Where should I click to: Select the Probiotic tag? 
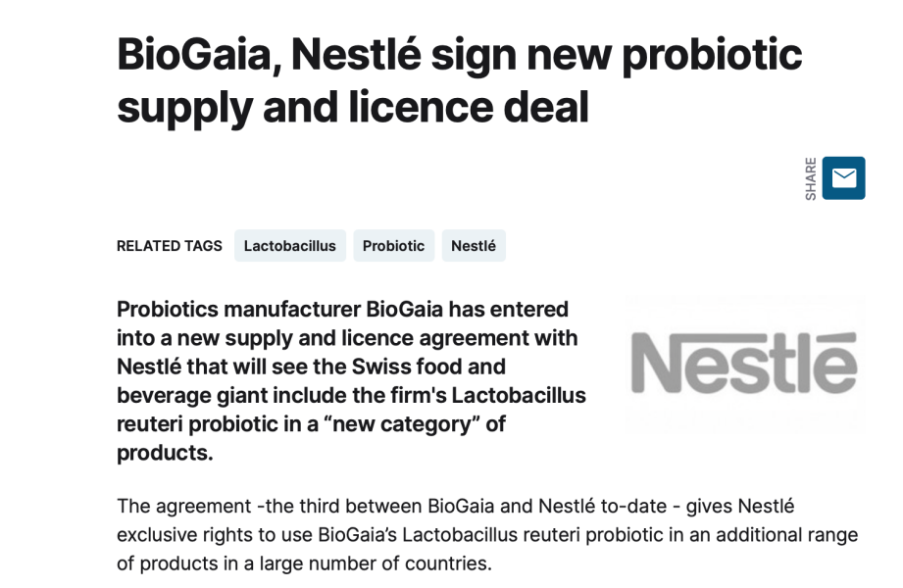click(x=393, y=246)
